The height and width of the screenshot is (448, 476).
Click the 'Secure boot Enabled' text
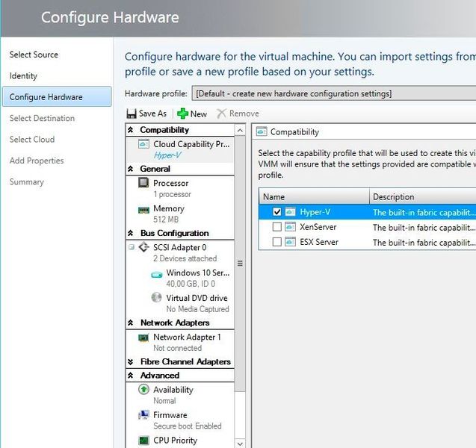[188, 426]
